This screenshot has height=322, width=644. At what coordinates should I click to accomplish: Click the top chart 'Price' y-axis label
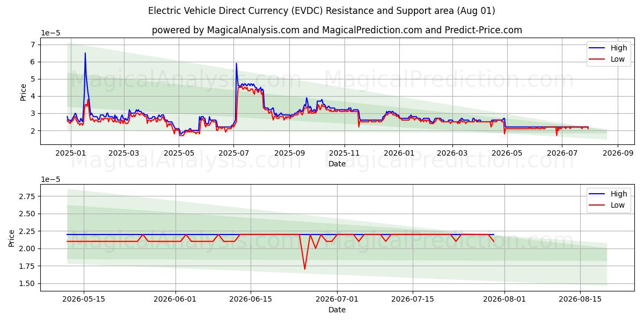click(23, 92)
